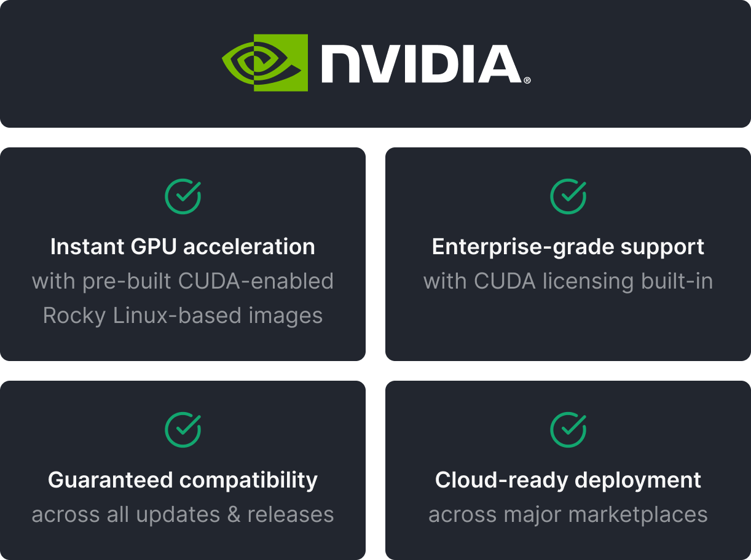
Task: Click the word 'CUDA-enabled'
Action: [256, 281]
